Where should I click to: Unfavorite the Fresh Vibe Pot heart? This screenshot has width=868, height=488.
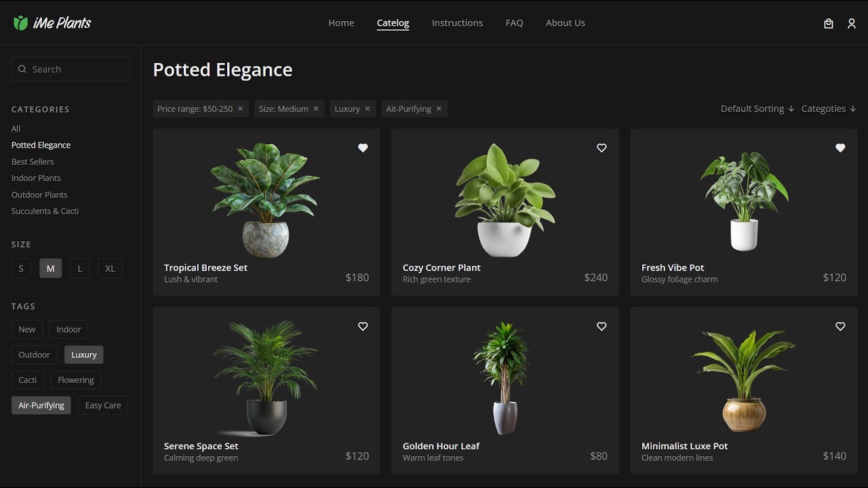tap(840, 148)
